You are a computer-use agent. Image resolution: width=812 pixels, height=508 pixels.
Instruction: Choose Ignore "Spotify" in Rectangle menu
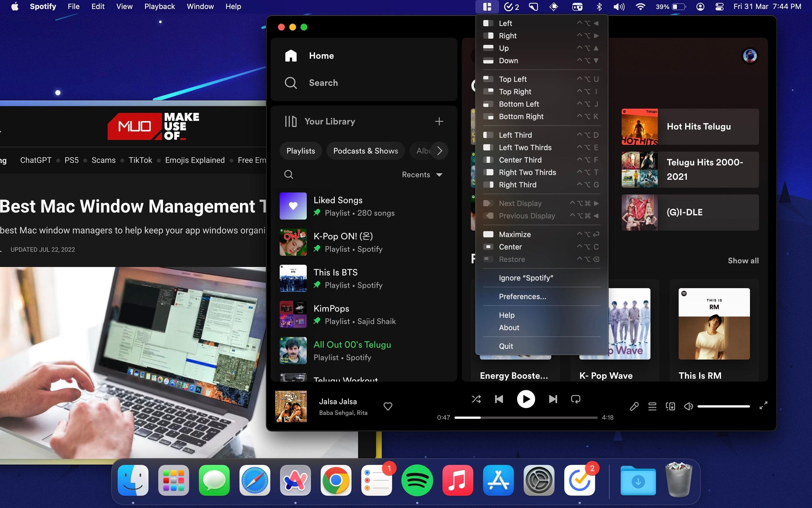pos(541,278)
